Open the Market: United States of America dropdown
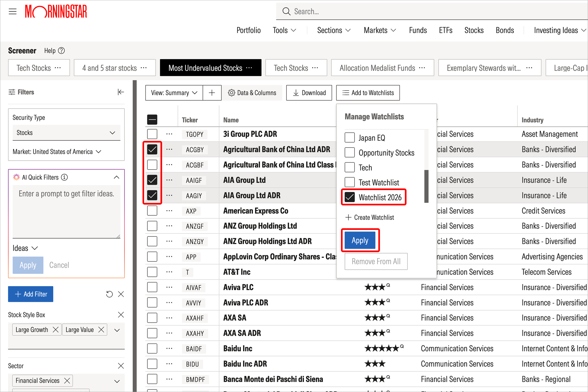588x392 pixels. pyautogui.click(x=57, y=152)
